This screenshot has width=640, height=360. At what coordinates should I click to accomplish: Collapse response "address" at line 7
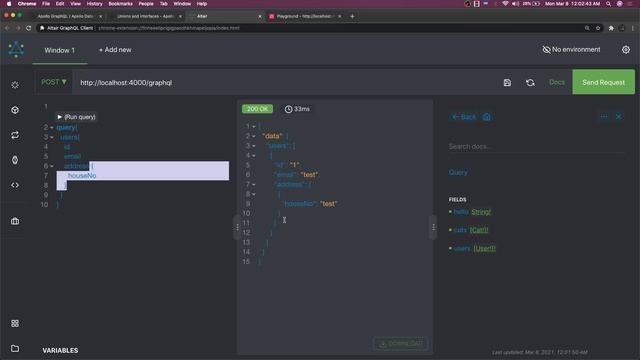click(253, 184)
